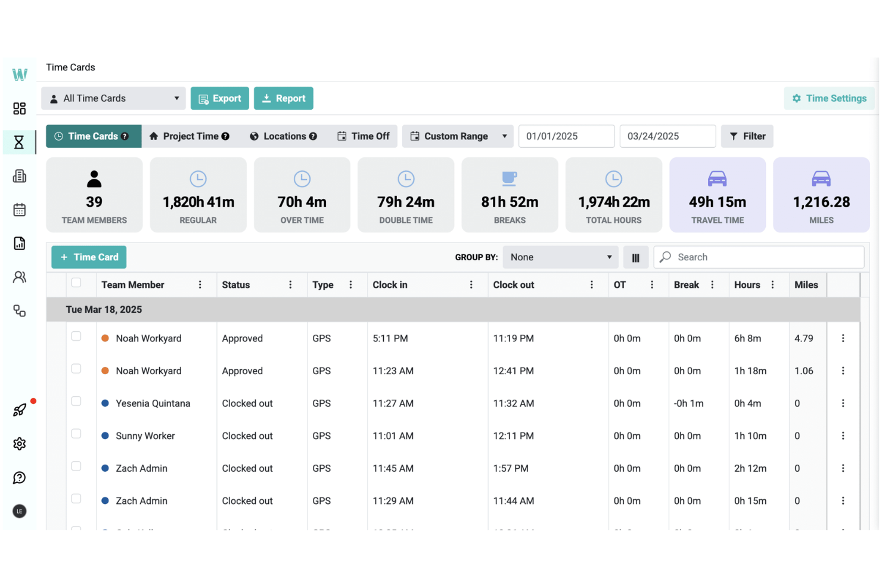882x588 pixels.
Task: Open row actions menu for Yesenia Quintana
Action: (843, 403)
